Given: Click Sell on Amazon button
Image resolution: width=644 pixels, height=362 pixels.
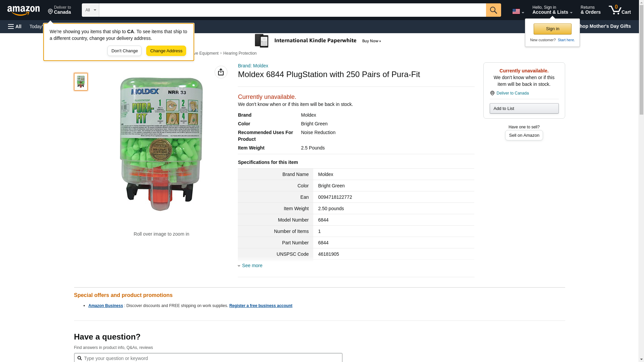Looking at the screenshot, I should (x=524, y=135).
